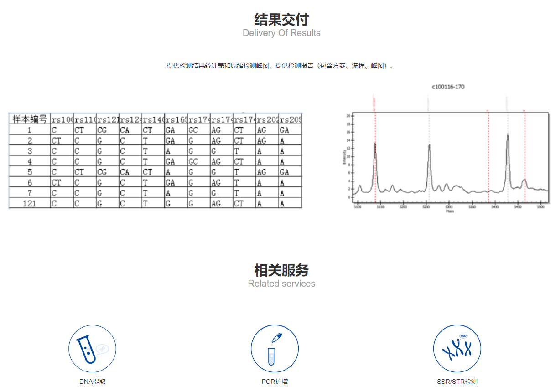Image resolution: width=556 pixels, height=392 pixels.
Task: Open the DNA提取 text link
Action: coord(92,382)
